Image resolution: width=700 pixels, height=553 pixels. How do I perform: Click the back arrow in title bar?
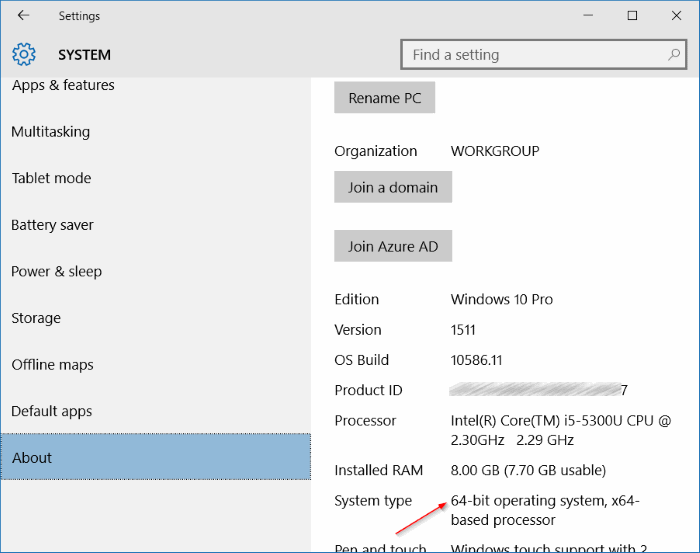23,16
